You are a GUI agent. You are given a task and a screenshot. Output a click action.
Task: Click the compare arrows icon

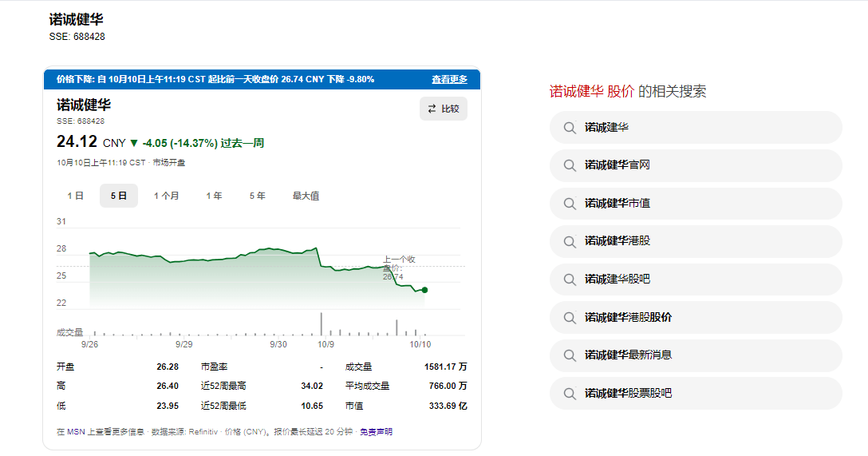click(x=432, y=109)
